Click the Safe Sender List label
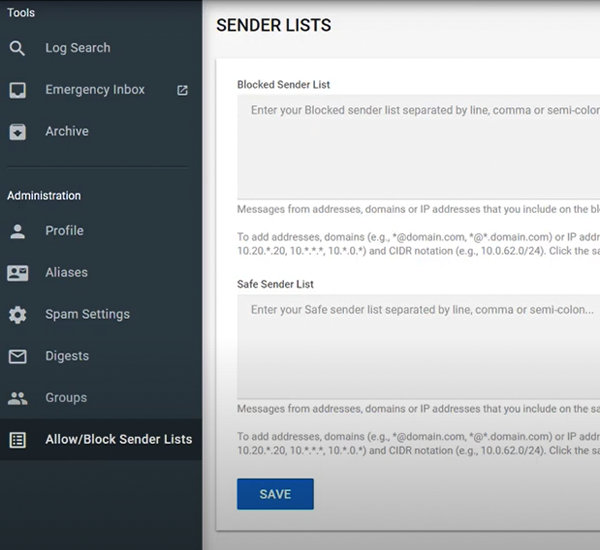Image resolution: width=600 pixels, height=550 pixels. pos(275,284)
